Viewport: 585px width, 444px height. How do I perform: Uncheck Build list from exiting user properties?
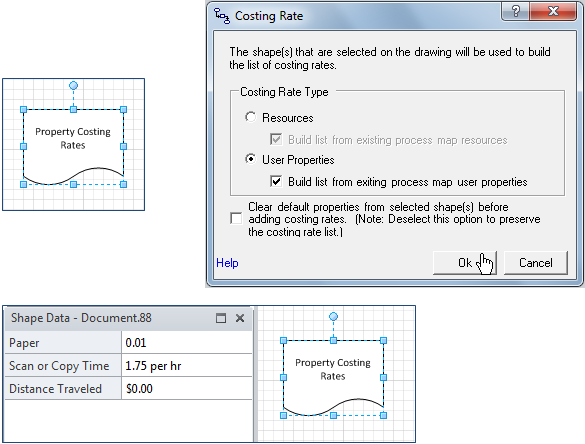click(x=276, y=182)
